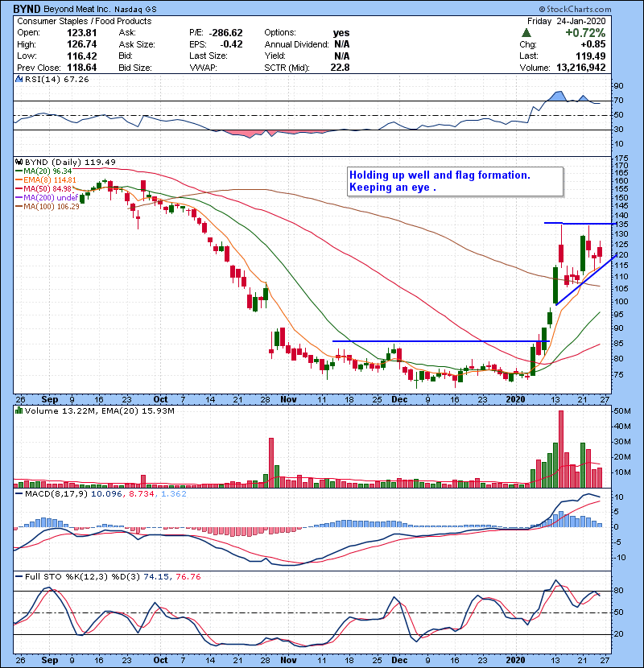Click the Chg value +0.85

[592, 44]
